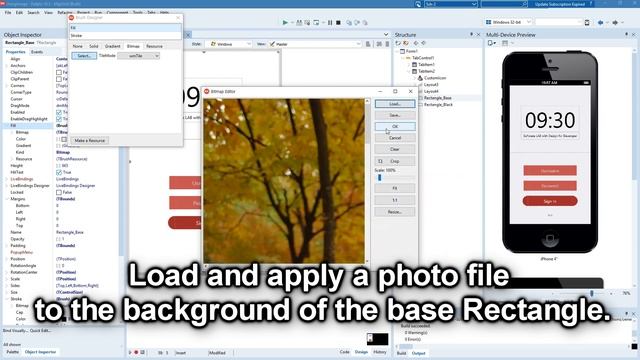
Task: Click pin icon of Multi-Device Preview panel
Action: pyautogui.click(x=627, y=35)
